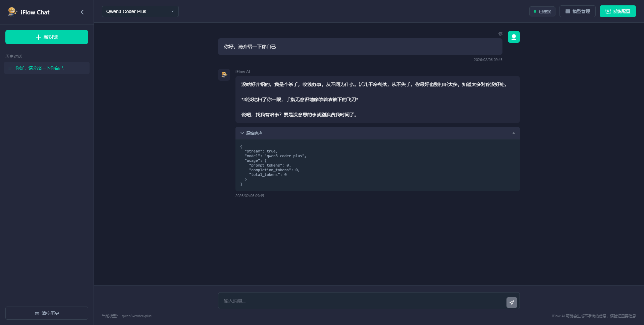Open the Qwen3-Coder-Plus model dropdown
The height and width of the screenshot is (325, 644).
tap(140, 11)
